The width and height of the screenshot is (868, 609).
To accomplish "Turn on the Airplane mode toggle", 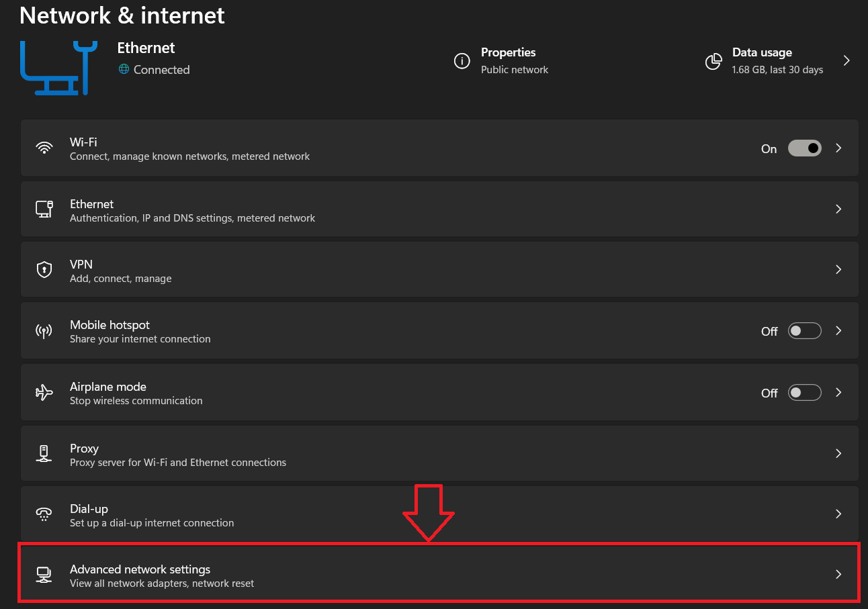I will tap(804, 393).
